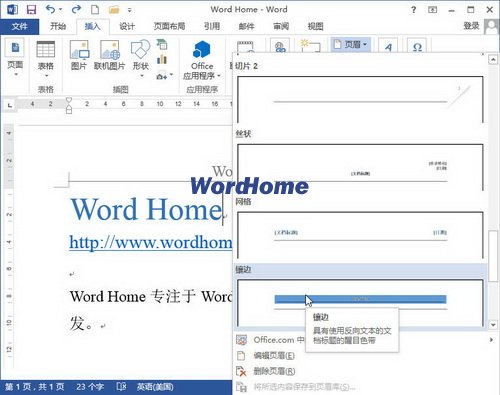This screenshot has width=500, height=395.
Task: Insert a comment icon
Action: pyautogui.click(x=310, y=46)
